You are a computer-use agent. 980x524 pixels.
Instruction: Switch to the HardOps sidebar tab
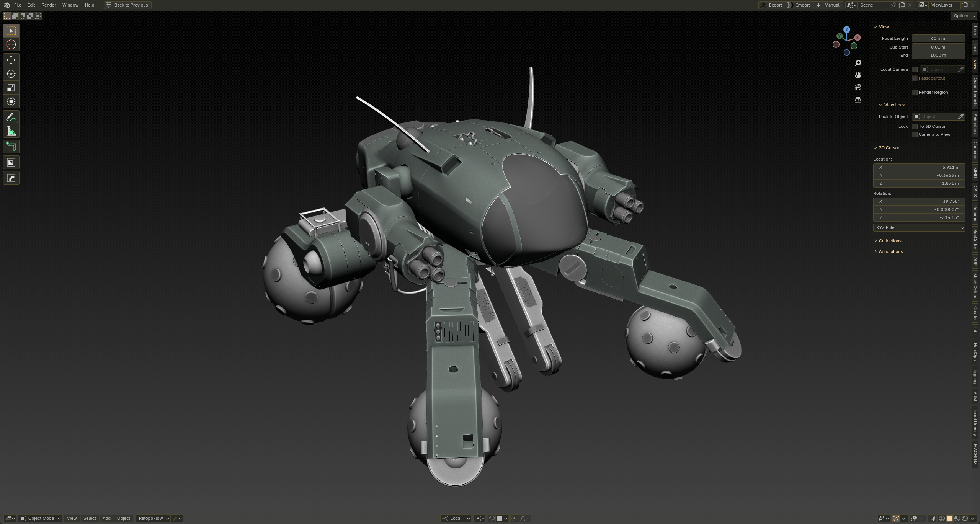(x=975, y=351)
